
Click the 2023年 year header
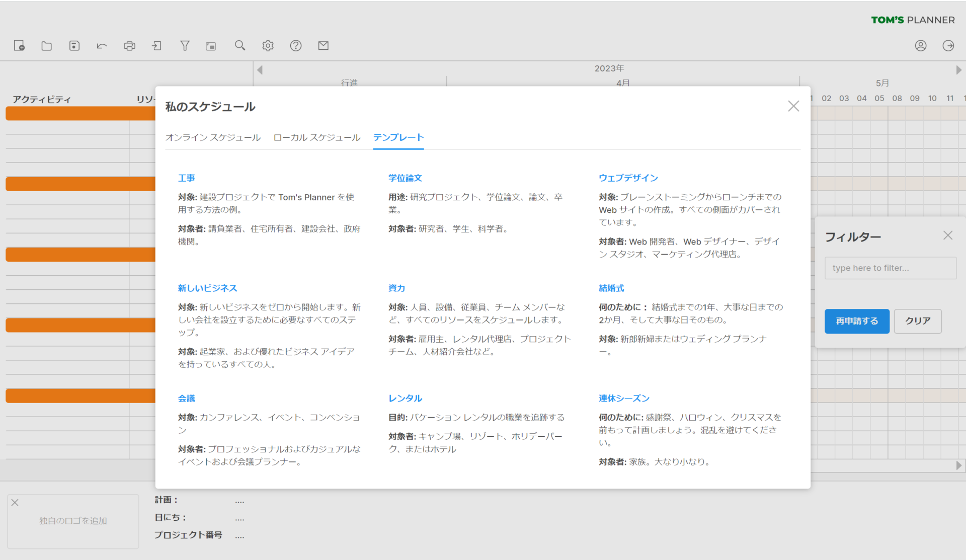[609, 68]
